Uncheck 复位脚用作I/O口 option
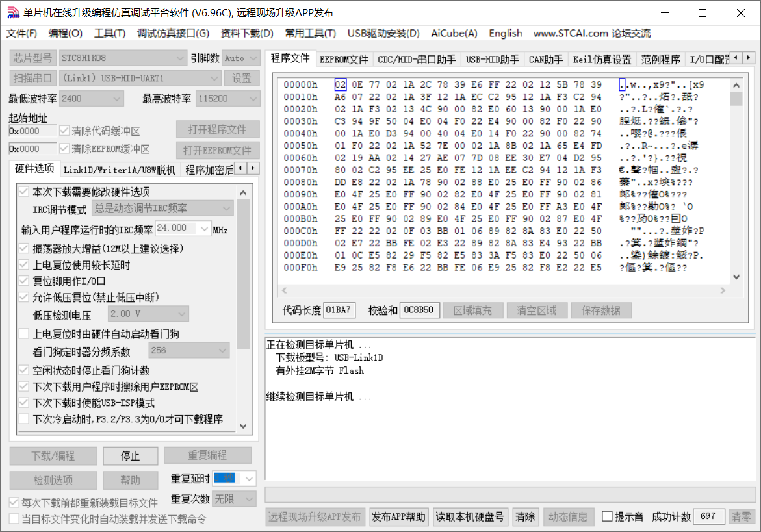This screenshot has height=532, width=761. pyautogui.click(x=24, y=281)
